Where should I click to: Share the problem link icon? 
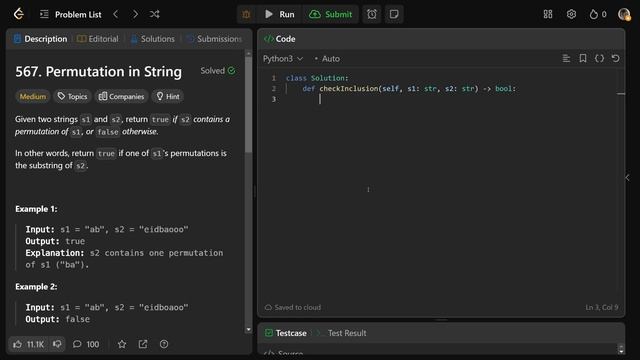[143, 344]
